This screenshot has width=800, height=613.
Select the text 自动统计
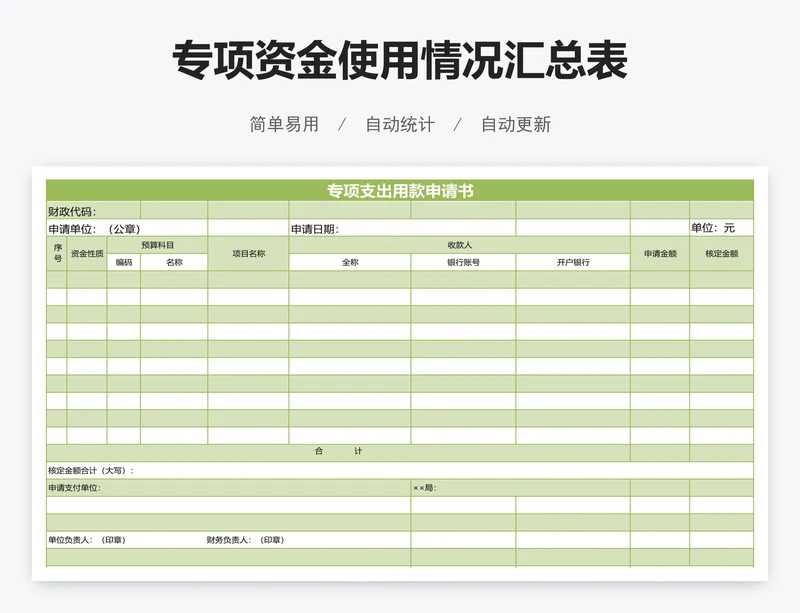point(400,124)
